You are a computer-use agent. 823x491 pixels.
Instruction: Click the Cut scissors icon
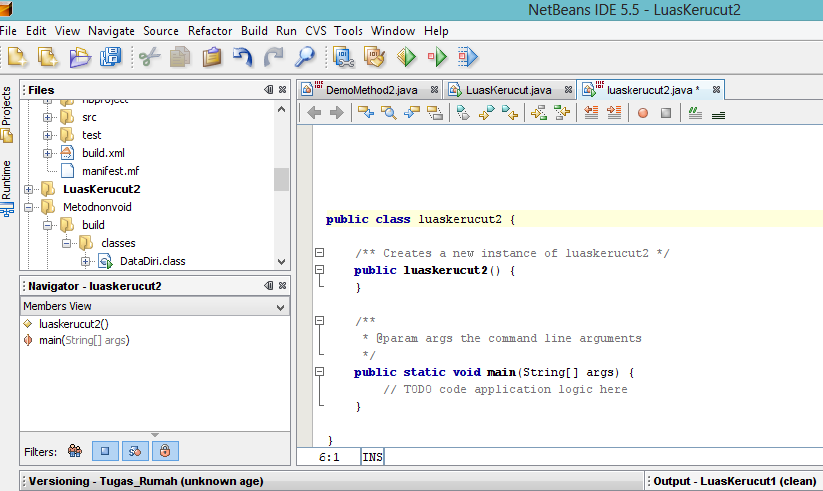coord(150,57)
